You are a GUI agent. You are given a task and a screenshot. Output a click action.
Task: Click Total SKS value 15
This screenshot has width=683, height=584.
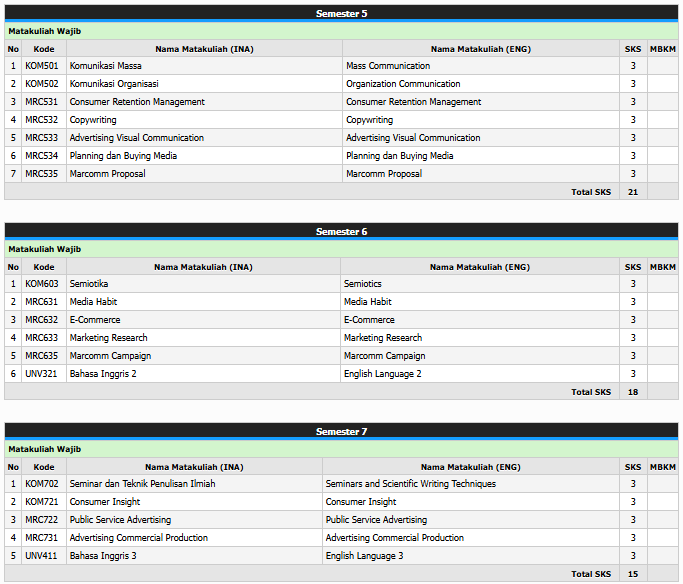(x=632, y=574)
